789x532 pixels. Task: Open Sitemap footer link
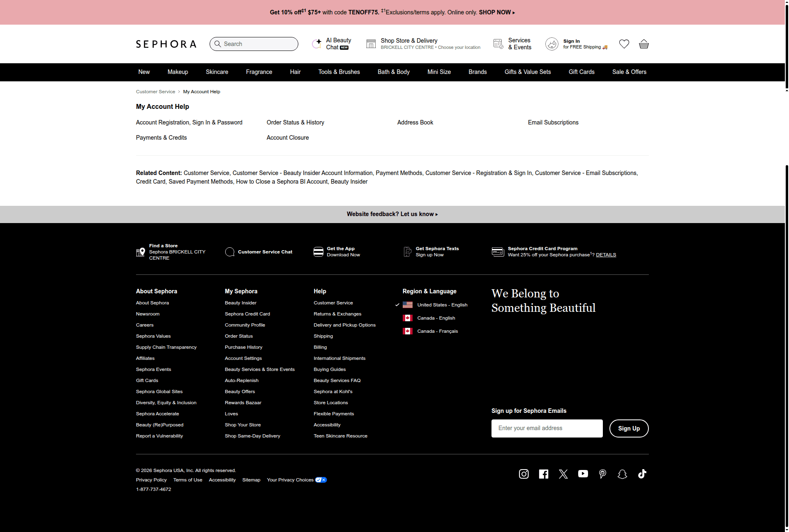pos(251,480)
